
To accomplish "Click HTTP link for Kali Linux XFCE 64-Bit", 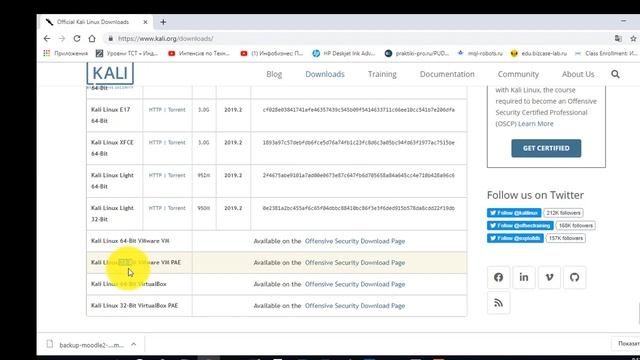I will click(155, 142).
